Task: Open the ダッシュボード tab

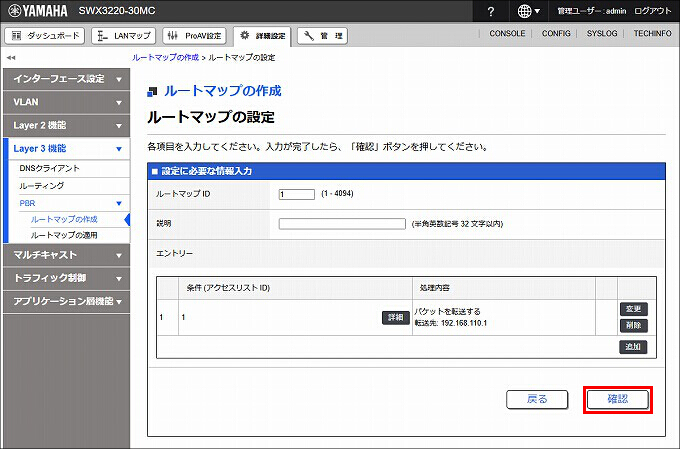Action: click(45, 36)
